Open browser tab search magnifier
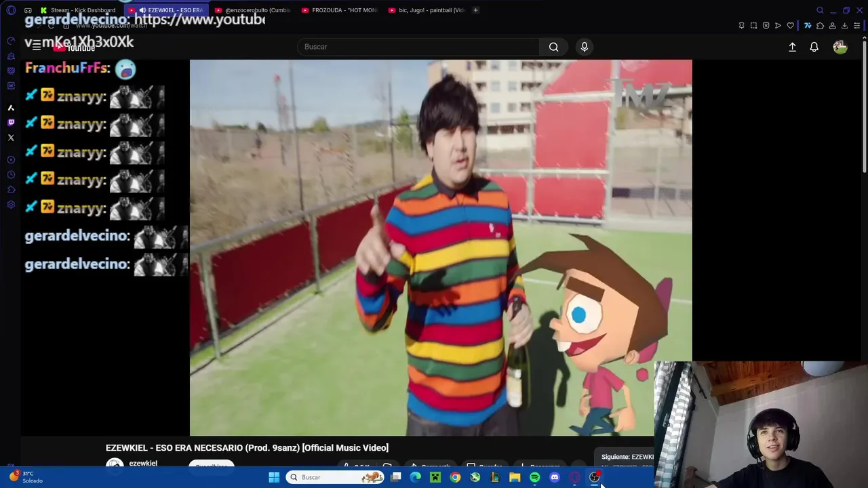This screenshot has height=488, width=868. 820,10
